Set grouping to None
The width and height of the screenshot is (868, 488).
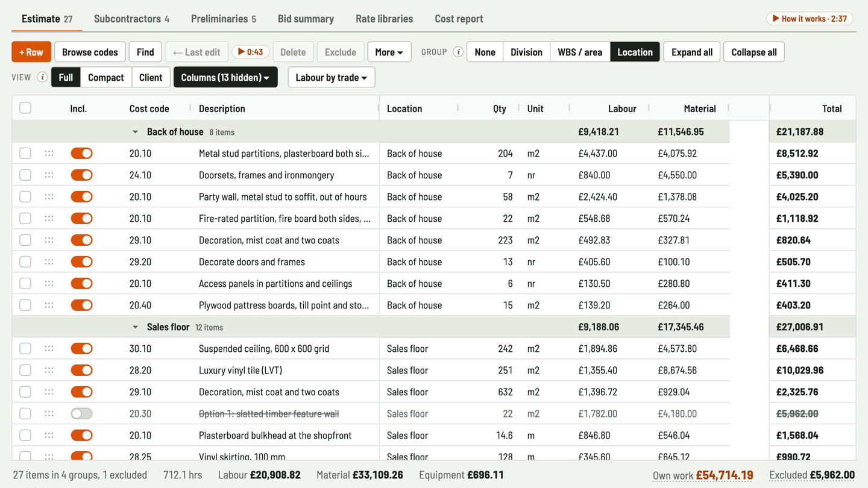(485, 52)
